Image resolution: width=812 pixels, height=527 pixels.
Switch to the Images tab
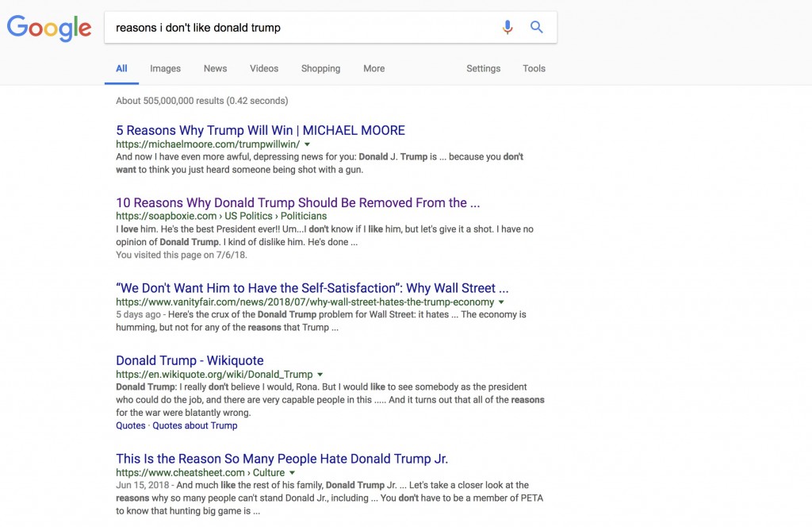click(165, 68)
